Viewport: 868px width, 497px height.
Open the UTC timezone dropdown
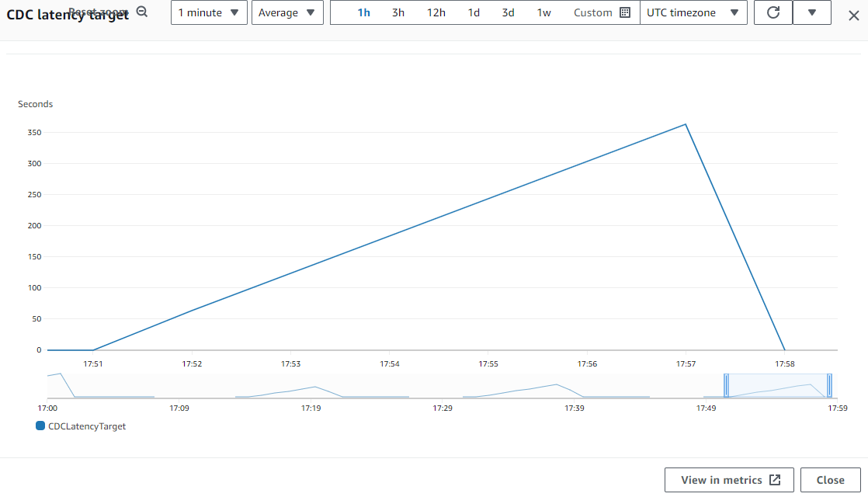pyautogui.click(x=693, y=12)
